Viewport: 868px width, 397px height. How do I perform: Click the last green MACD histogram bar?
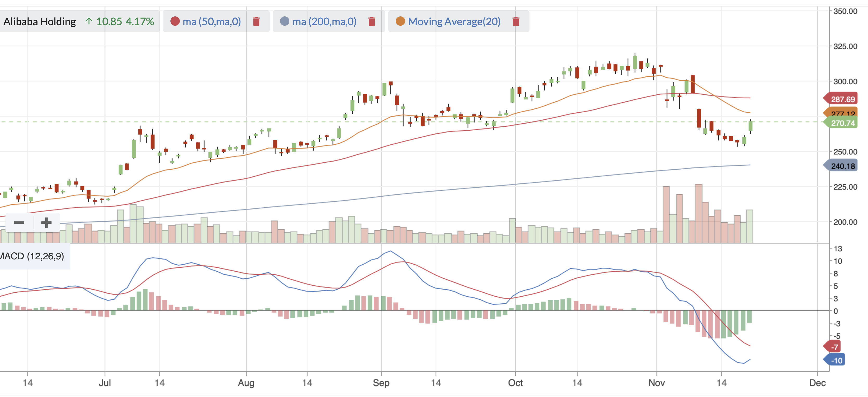[749, 316]
